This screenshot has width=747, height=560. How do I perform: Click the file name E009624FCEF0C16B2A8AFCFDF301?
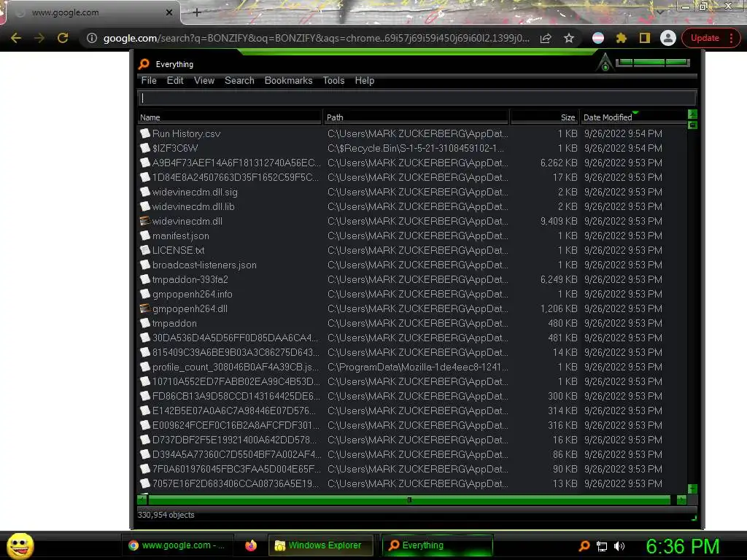coord(236,425)
